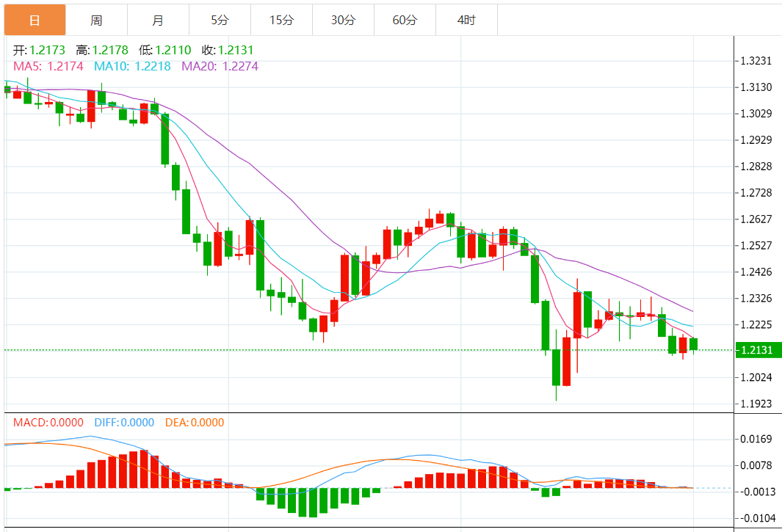Click the 1.2728 price axis label
The height and width of the screenshot is (532, 782).
point(756,193)
